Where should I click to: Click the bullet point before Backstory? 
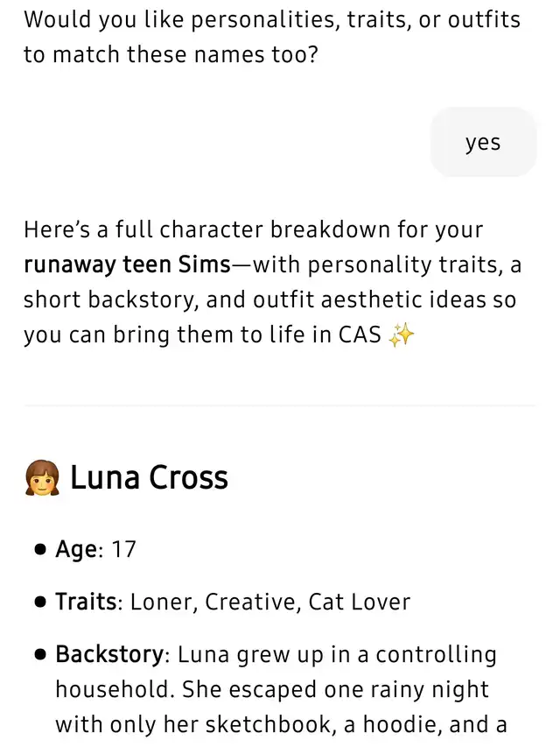point(39,655)
